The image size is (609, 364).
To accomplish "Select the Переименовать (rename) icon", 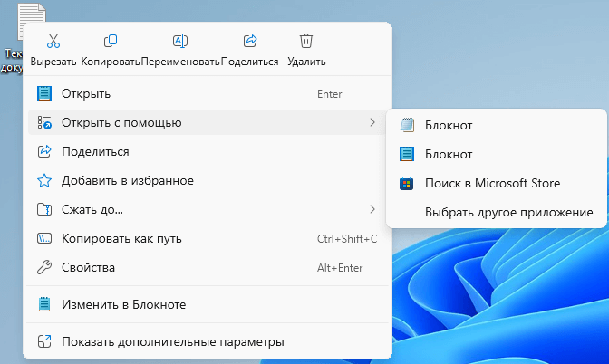I will point(179,42).
